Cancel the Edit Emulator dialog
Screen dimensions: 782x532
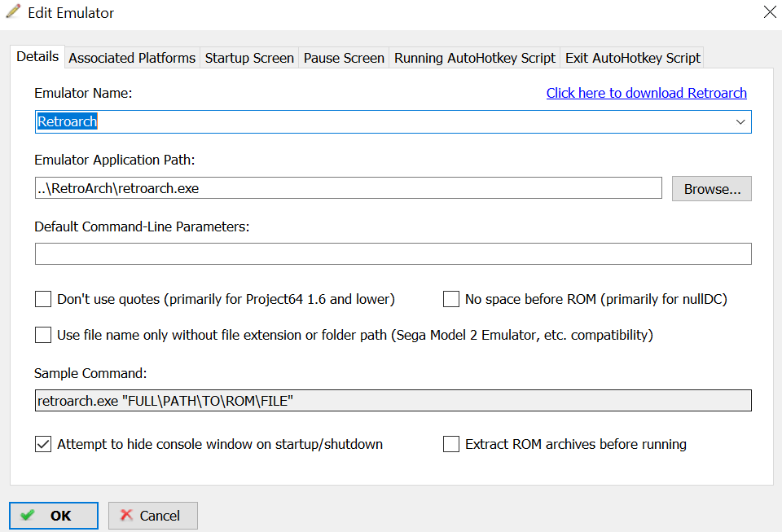[x=153, y=516]
